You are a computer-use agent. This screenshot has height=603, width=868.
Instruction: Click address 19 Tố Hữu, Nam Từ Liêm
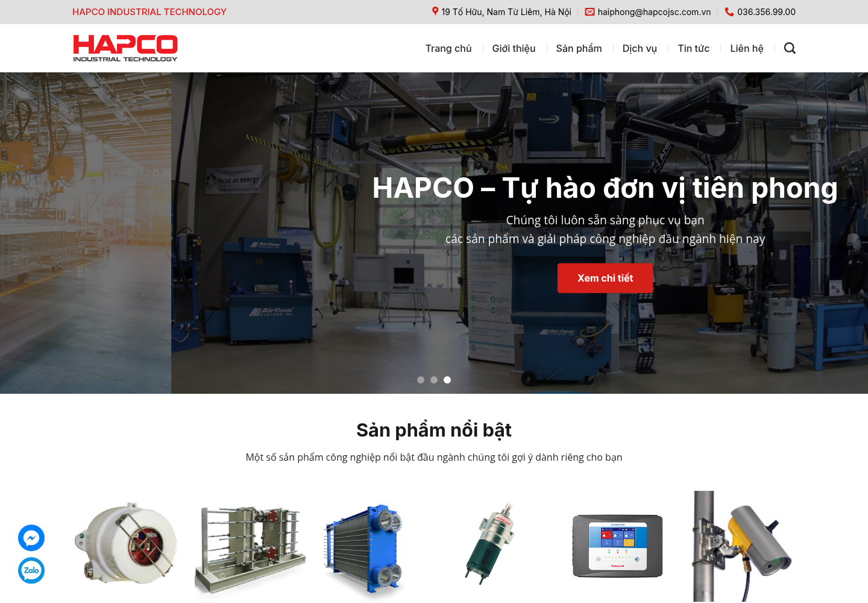506,11
